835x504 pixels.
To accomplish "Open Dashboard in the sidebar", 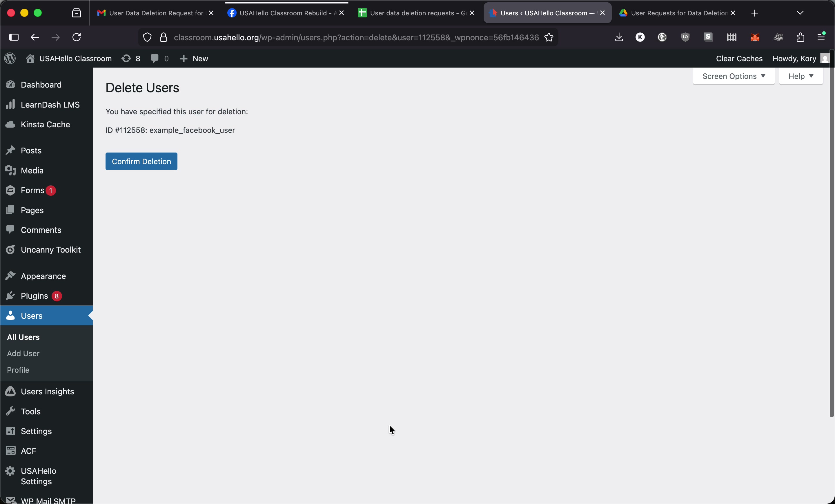I will pyautogui.click(x=46, y=84).
